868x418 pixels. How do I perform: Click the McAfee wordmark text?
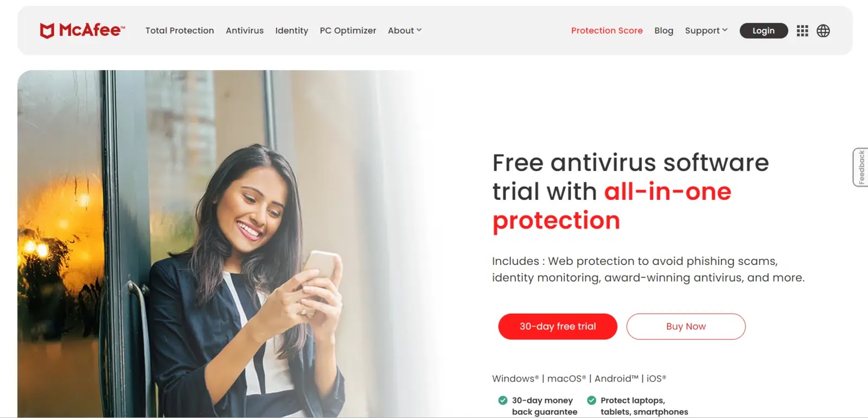(91, 30)
